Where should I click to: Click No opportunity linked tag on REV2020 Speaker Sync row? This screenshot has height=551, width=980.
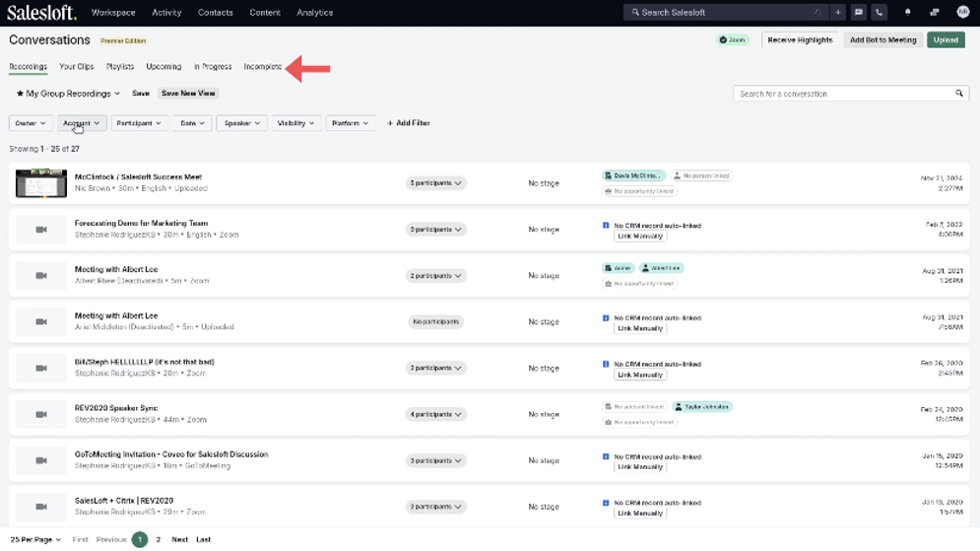click(x=639, y=422)
